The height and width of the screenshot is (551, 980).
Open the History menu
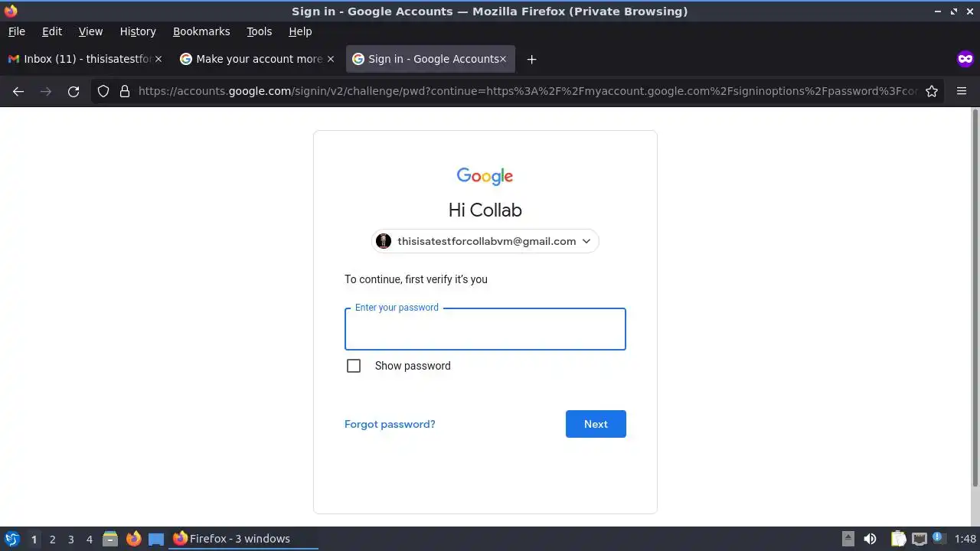coord(138,31)
